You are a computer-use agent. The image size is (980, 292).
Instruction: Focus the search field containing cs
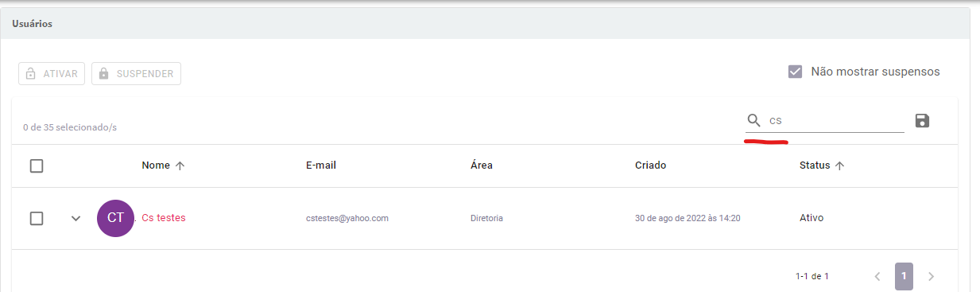tap(835, 121)
